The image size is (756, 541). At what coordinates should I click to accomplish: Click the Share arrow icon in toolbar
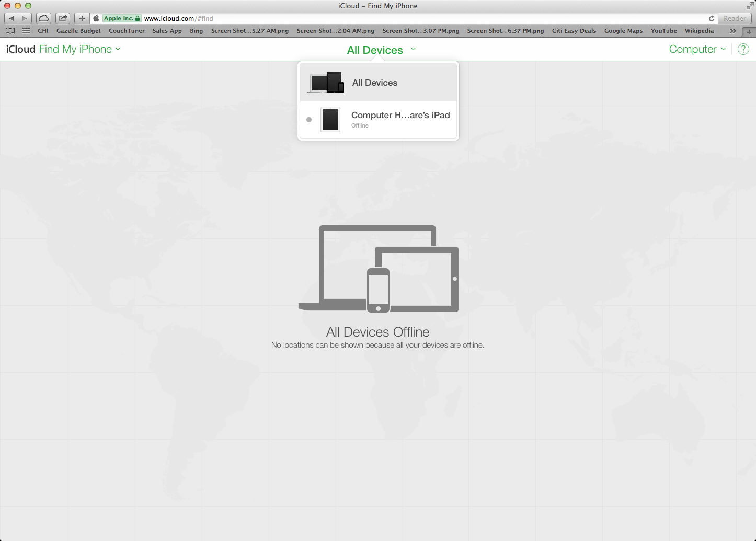click(63, 18)
